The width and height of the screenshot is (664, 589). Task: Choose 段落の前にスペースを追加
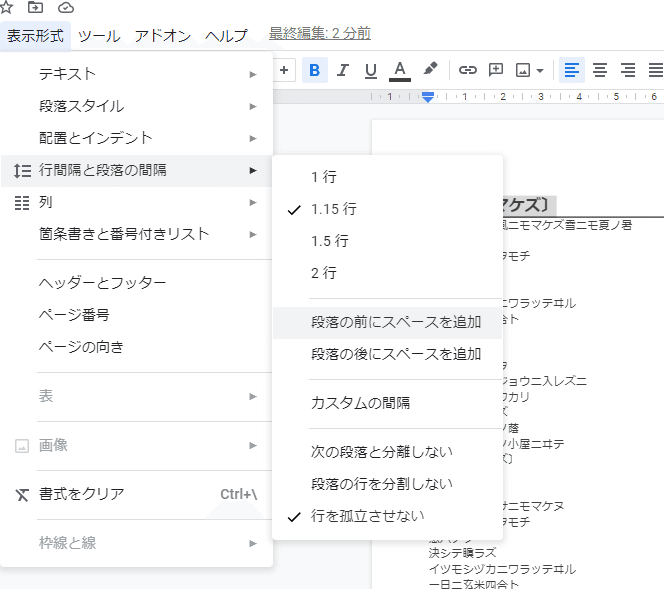click(x=387, y=323)
